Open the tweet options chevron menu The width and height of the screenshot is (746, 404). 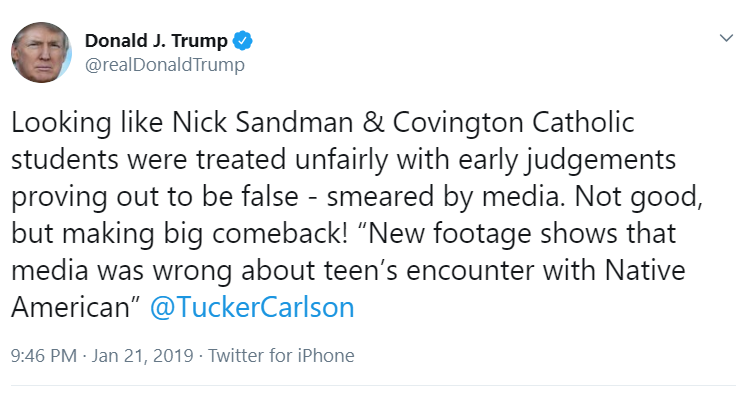click(726, 38)
